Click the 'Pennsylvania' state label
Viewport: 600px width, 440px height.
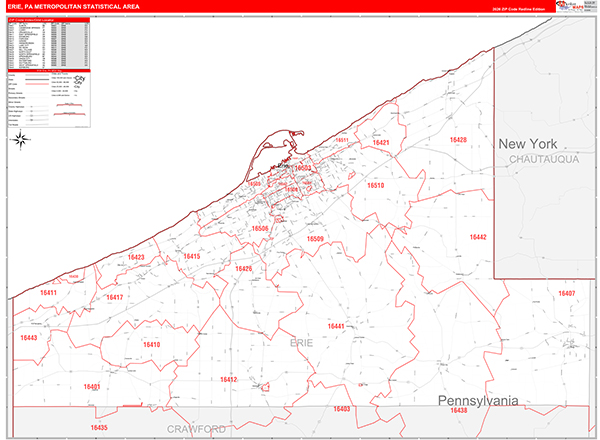click(x=478, y=401)
